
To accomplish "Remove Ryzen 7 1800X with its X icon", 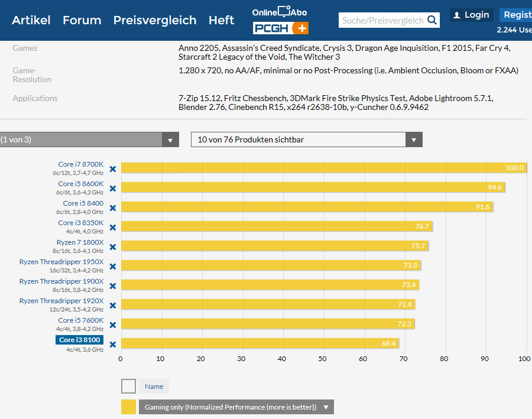I will coord(113,247).
